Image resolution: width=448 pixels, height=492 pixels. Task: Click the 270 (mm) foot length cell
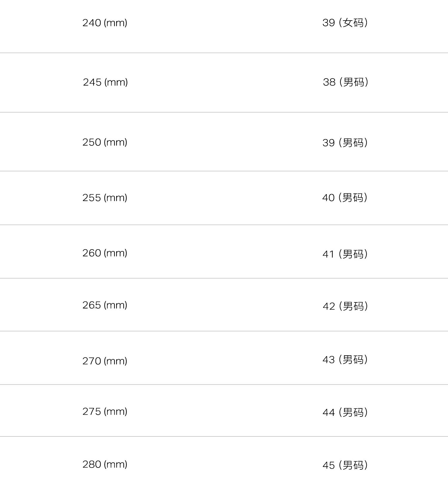[105, 361]
